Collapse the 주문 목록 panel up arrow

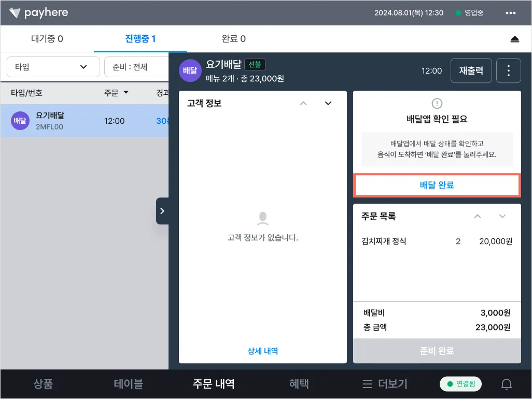pyautogui.click(x=478, y=216)
